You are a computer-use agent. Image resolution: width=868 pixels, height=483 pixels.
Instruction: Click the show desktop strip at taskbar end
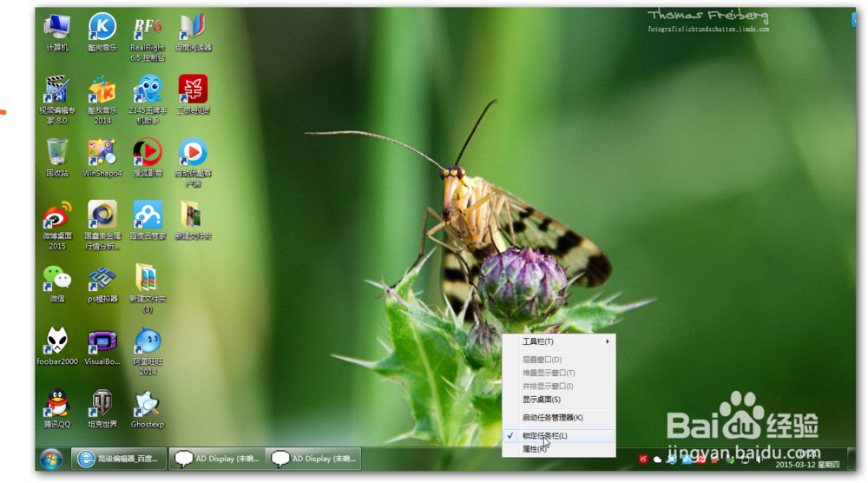coord(852,460)
